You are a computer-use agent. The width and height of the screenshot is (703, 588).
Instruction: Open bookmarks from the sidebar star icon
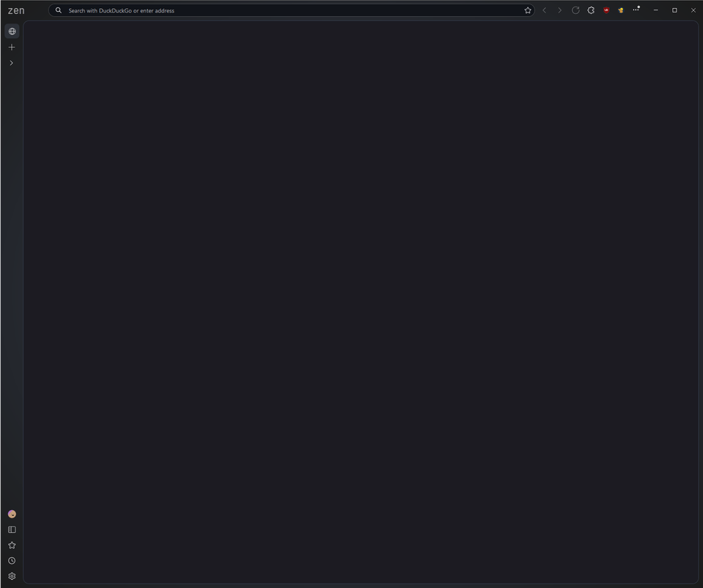12,545
